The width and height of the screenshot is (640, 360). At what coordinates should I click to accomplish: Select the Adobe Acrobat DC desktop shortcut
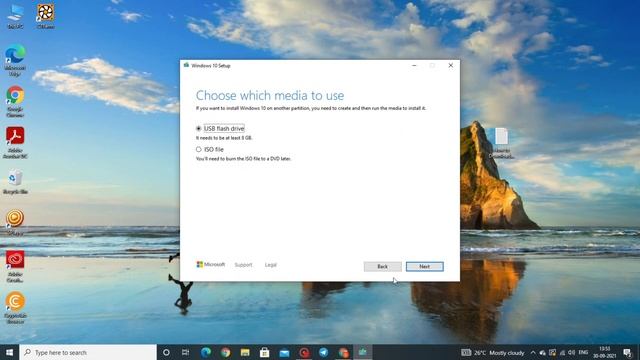pyautogui.click(x=15, y=143)
